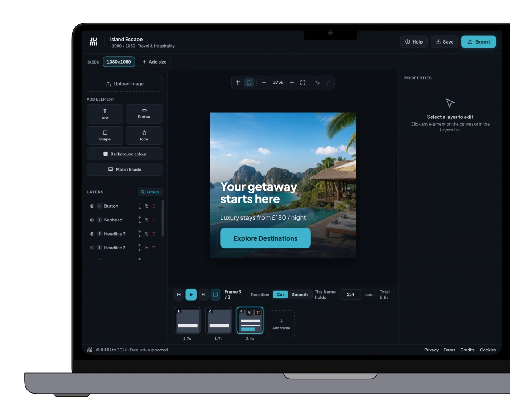Hide the Headline 3 layer
Viewport: 510px width, 420px height.
(92, 234)
